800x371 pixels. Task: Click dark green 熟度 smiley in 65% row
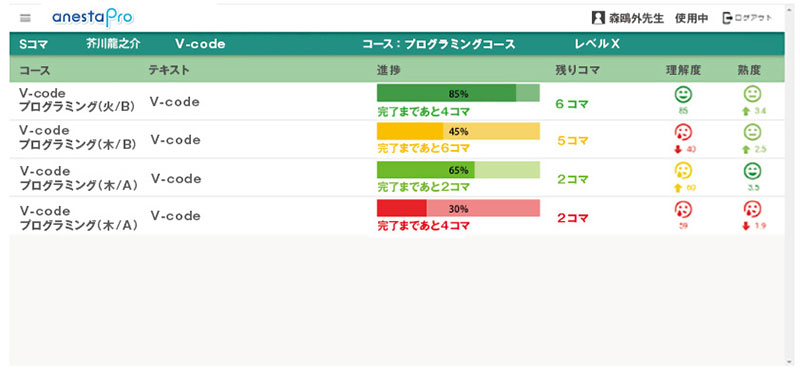(x=753, y=171)
